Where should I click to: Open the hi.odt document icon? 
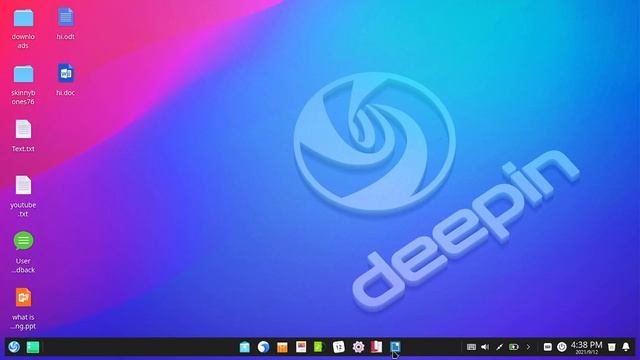[x=66, y=18]
